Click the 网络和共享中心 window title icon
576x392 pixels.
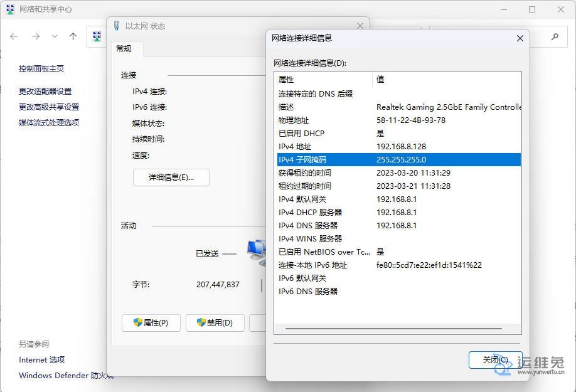[x=10, y=9]
